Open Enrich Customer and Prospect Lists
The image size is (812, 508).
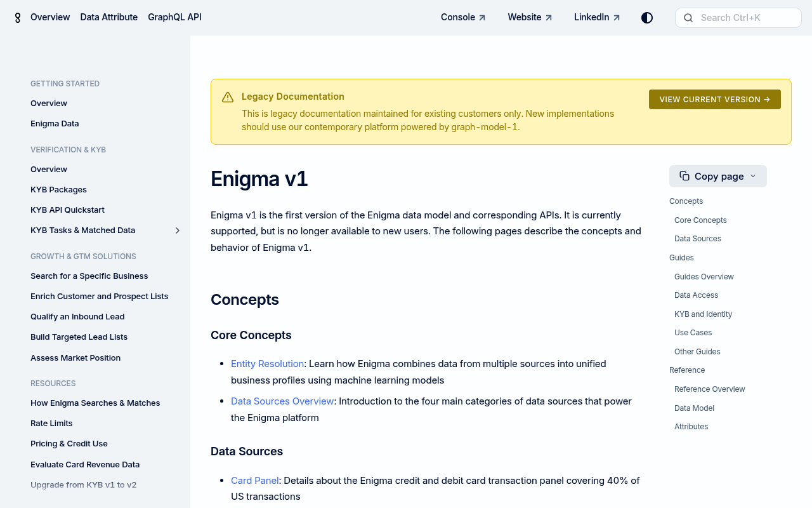(x=100, y=297)
